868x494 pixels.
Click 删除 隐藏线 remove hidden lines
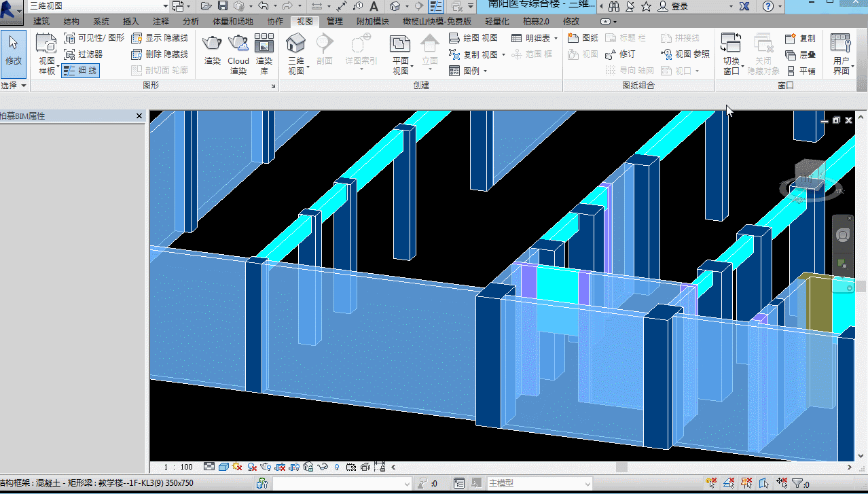click(159, 54)
